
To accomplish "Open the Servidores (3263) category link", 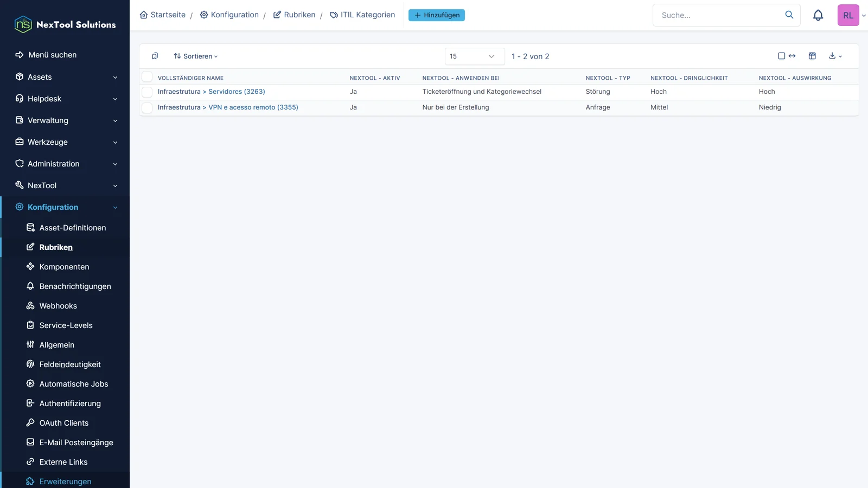I will (x=237, y=92).
